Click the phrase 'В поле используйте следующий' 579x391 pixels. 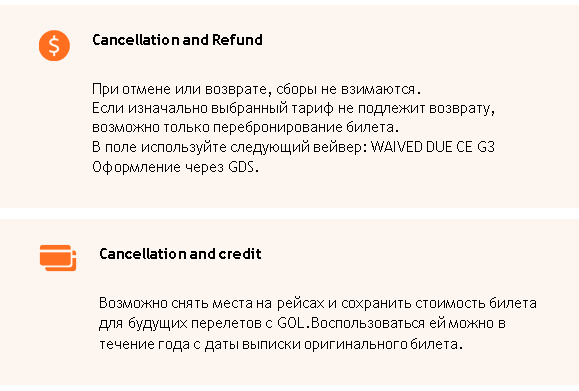[201, 147]
